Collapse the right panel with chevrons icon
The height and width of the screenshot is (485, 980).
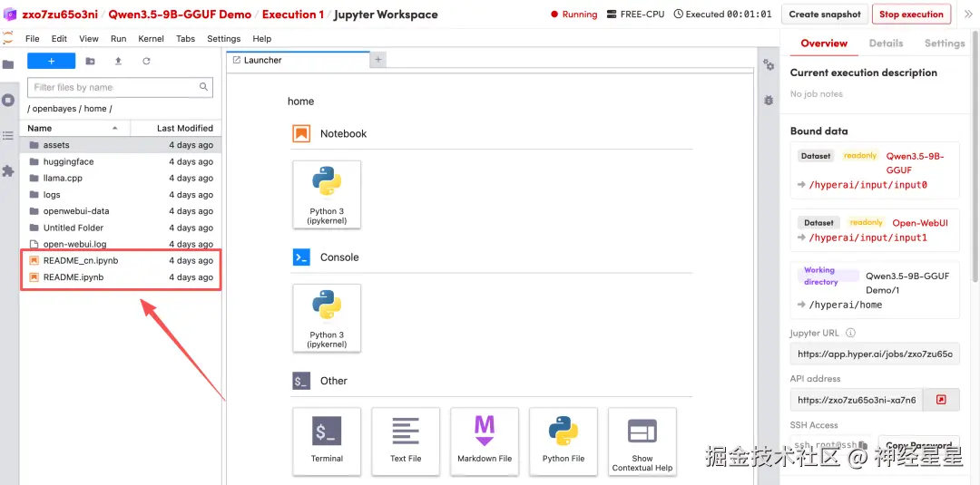click(x=969, y=15)
